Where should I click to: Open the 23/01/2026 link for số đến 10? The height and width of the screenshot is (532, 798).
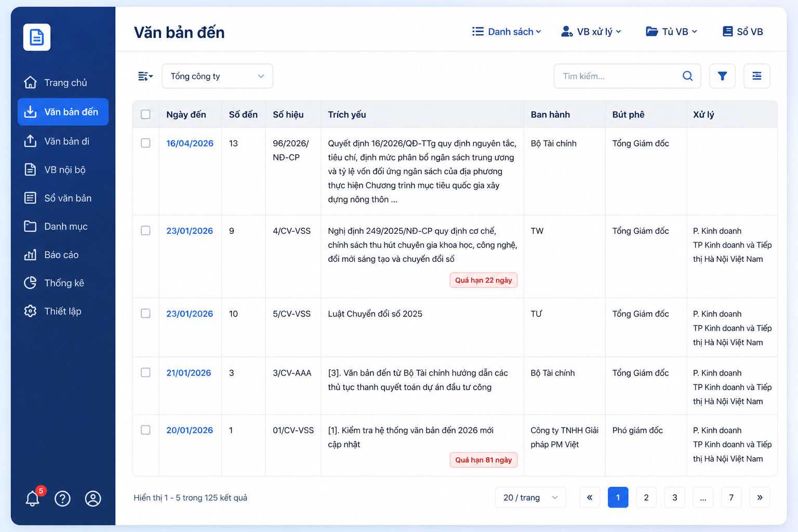point(190,314)
